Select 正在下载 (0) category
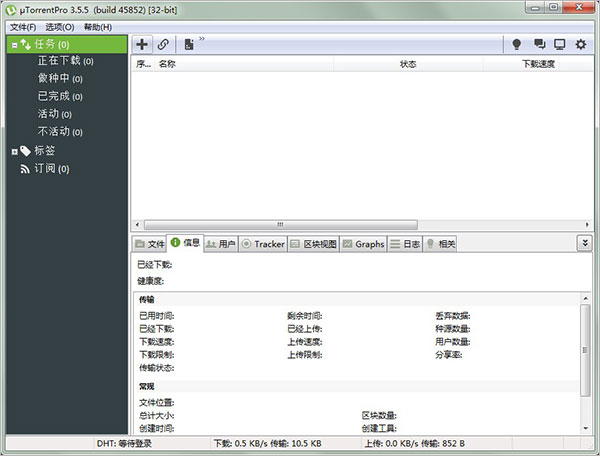This screenshot has width=600, height=456. (x=65, y=61)
